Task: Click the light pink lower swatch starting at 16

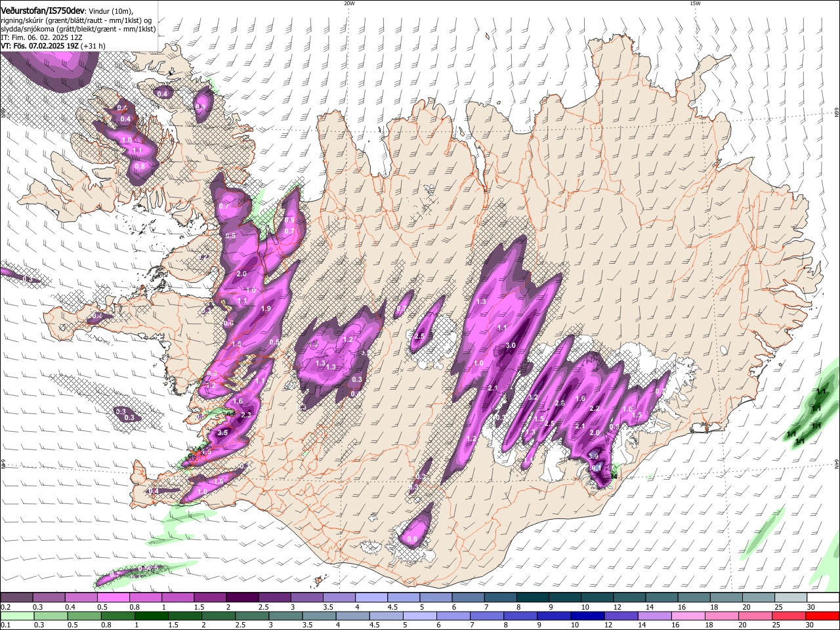Action: pos(688,616)
